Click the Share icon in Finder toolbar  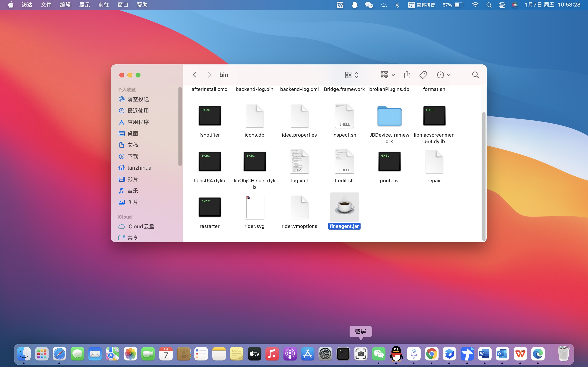tap(407, 75)
